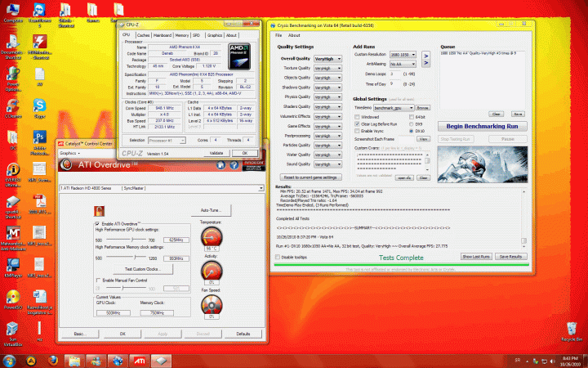This screenshot has width=588, height=368.
Task: Open the OC folder on desktop
Action: click(x=12, y=141)
